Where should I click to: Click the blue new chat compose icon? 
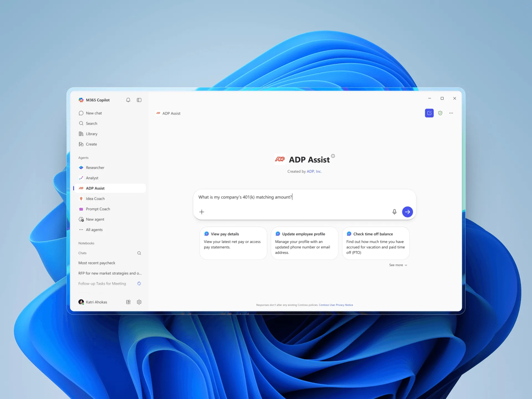[x=429, y=113]
